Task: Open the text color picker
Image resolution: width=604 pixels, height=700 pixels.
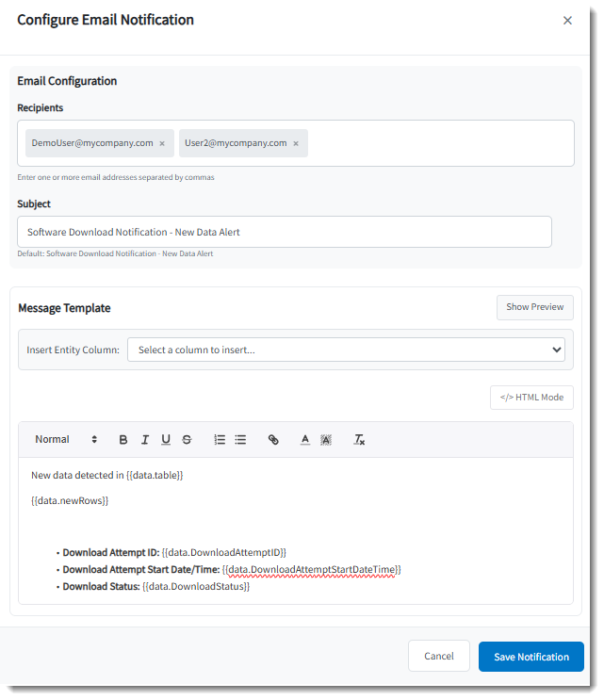Action: (x=305, y=440)
